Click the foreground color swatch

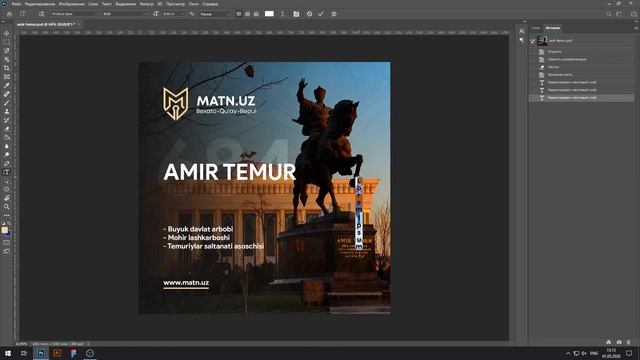pos(4,230)
